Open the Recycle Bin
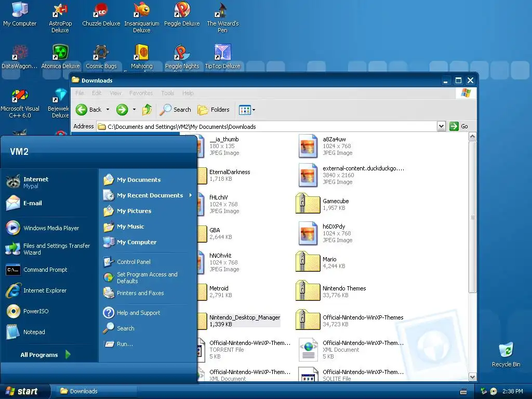Screen dimensions: 532x399 pyautogui.click(x=506, y=354)
